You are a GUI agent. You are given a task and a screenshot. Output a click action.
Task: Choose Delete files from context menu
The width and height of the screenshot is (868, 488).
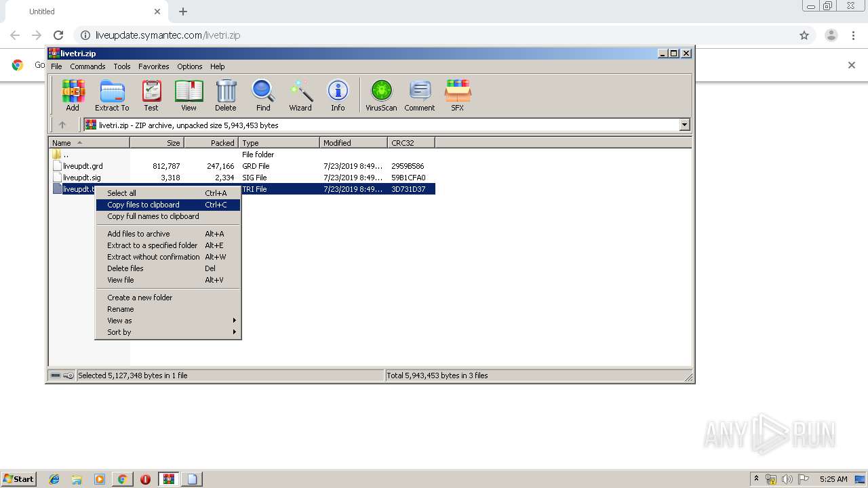point(168,268)
